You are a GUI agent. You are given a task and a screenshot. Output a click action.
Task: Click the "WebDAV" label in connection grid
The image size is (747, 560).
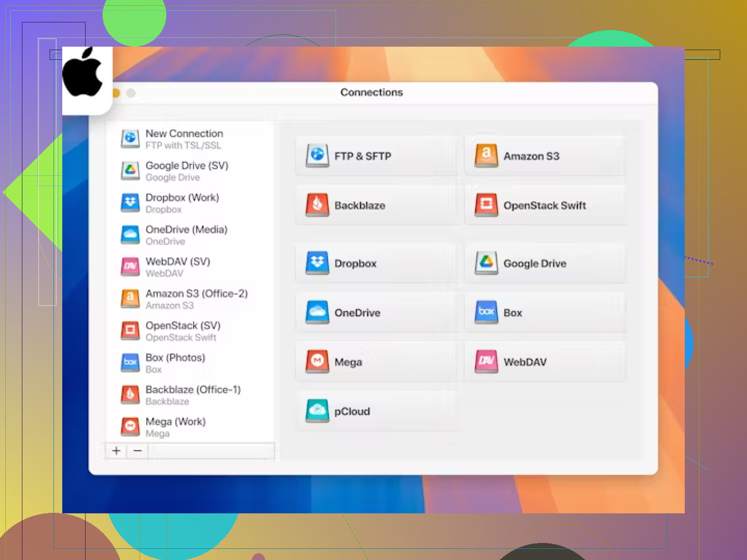click(525, 362)
